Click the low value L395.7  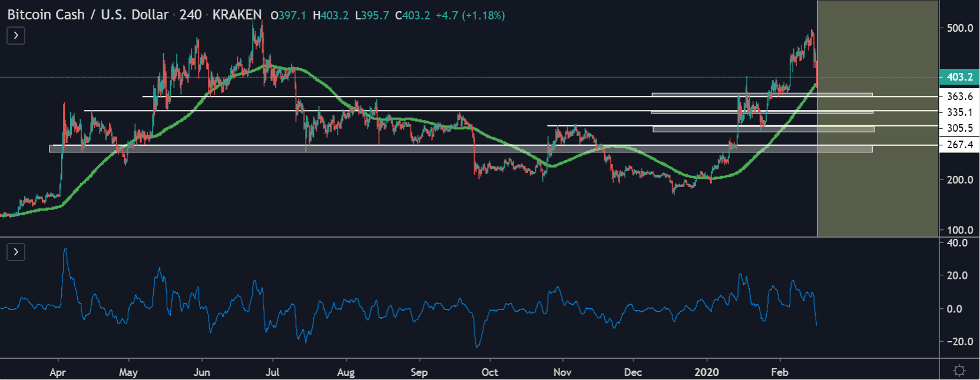coord(372,15)
